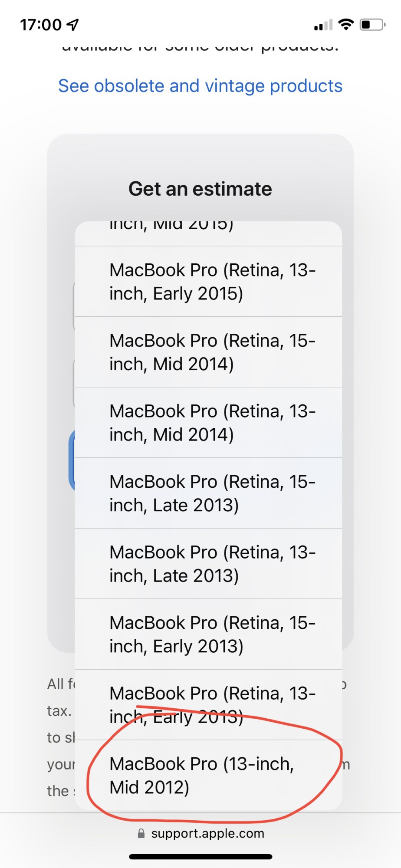Image resolution: width=401 pixels, height=868 pixels.
Task: Tap the home indicator bar
Action: (x=200, y=857)
